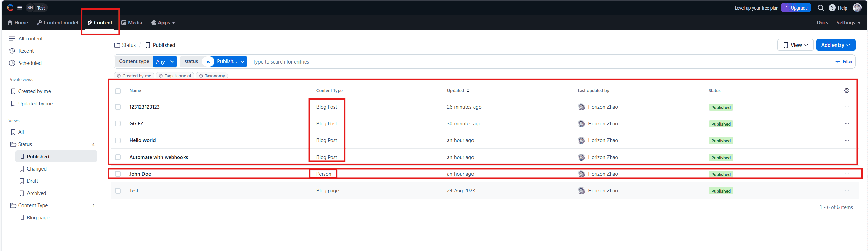Add the Taxonomy filter
This screenshot has width=868, height=251.
coord(212,76)
